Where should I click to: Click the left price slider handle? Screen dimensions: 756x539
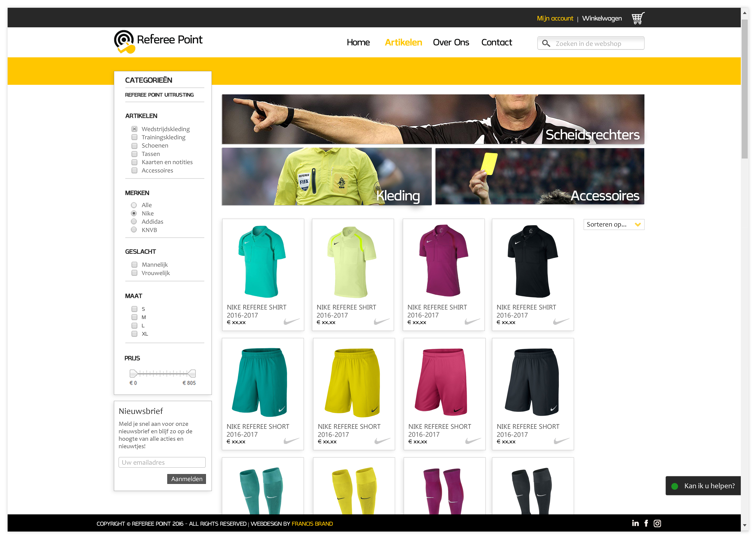(133, 373)
